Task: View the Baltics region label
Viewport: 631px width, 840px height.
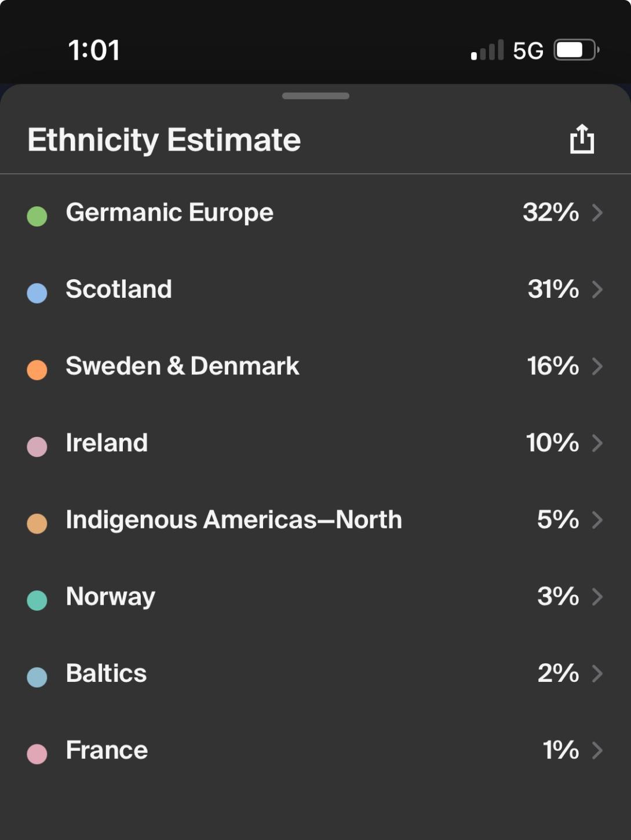Action: point(106,673)
